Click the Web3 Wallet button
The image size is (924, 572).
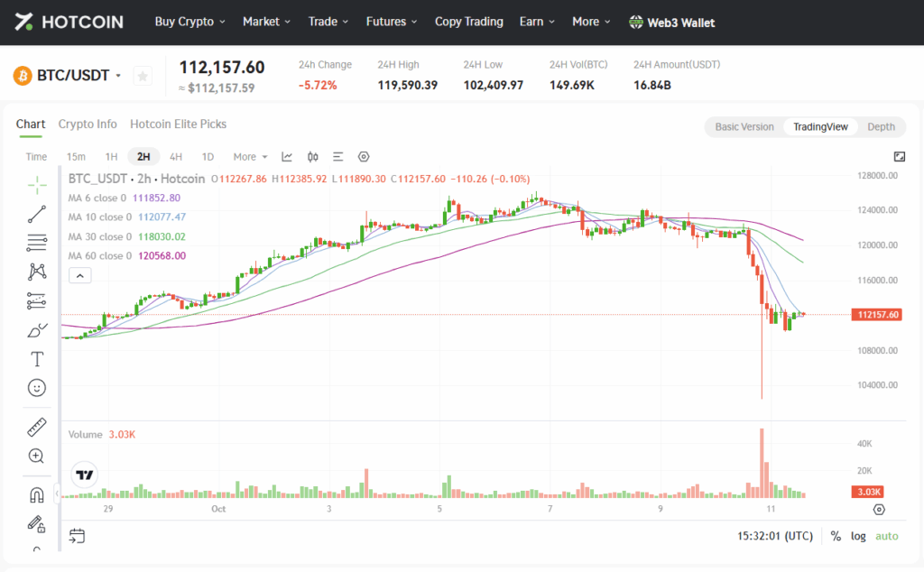click(671, 22)
